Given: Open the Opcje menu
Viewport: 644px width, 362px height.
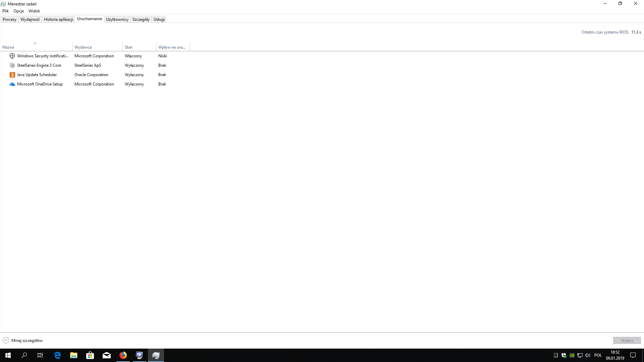Looking at the screenshot, I should (x=19, y=11).
